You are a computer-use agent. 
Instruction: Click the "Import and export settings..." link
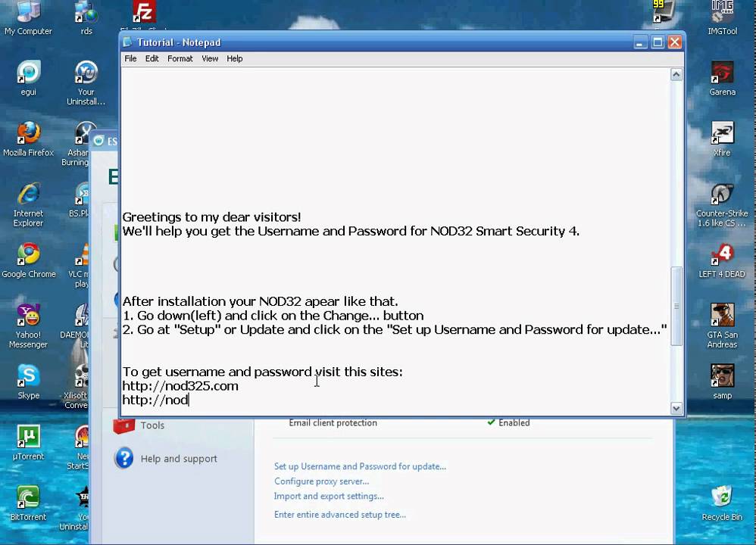[329, 496]
